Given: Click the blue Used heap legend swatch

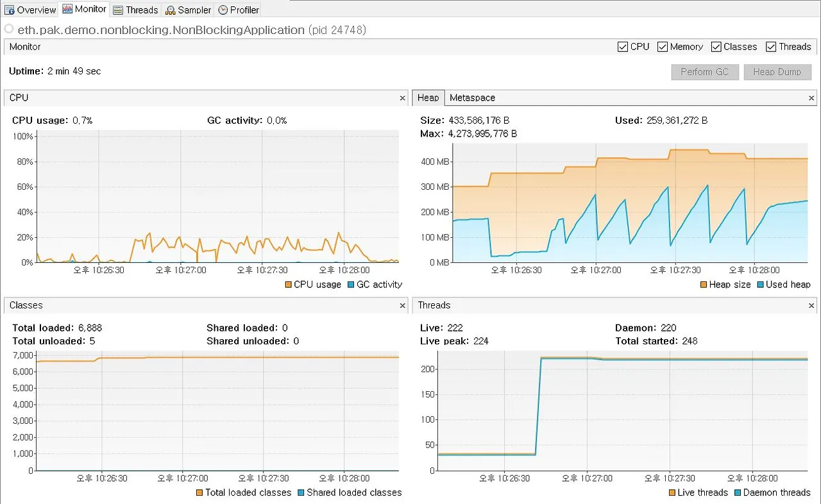Looking at the screenshot, I should [760, 285].
